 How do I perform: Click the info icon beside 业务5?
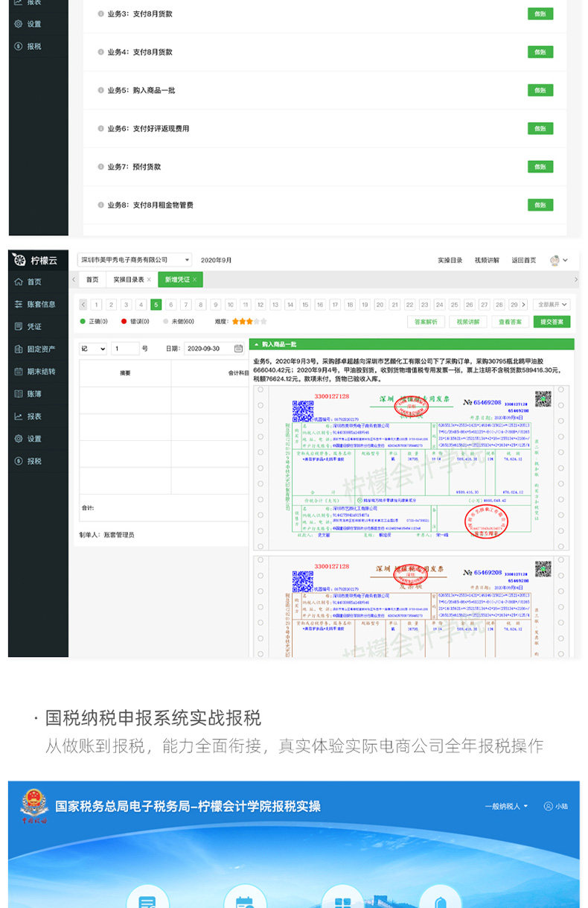point(101,90)
